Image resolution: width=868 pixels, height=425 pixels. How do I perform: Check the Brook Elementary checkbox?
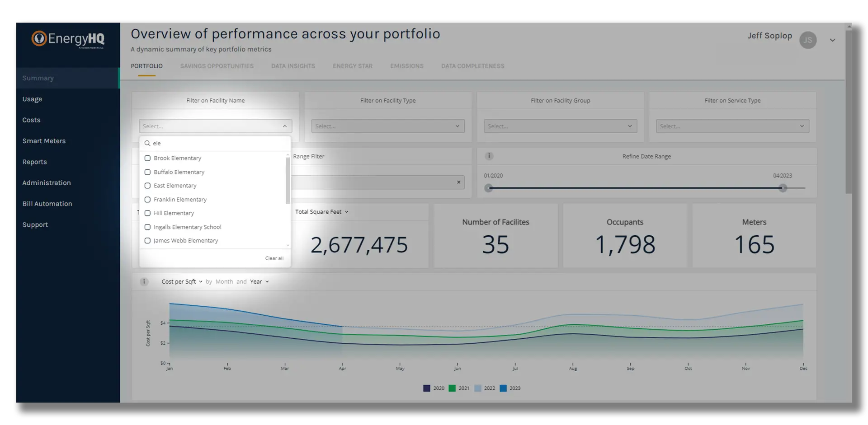[x=147, y=158]
